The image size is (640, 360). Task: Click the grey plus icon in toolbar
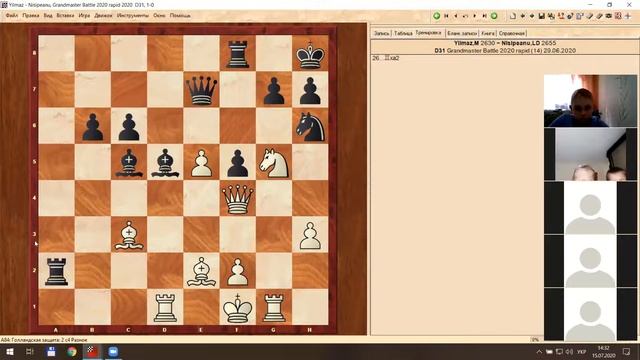pyautogui.click(x=628, y=16)
